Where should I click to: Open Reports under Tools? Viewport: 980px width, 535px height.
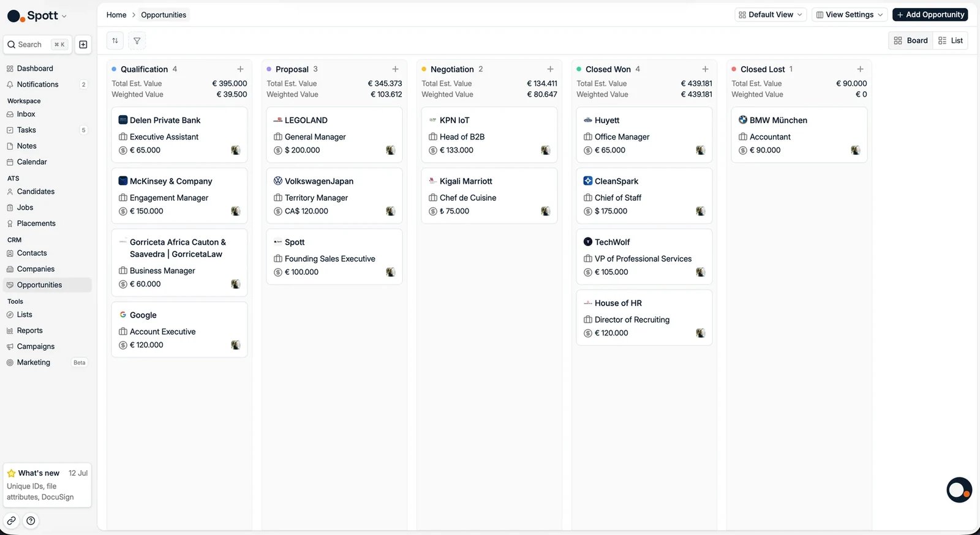[x=47, y=331]
